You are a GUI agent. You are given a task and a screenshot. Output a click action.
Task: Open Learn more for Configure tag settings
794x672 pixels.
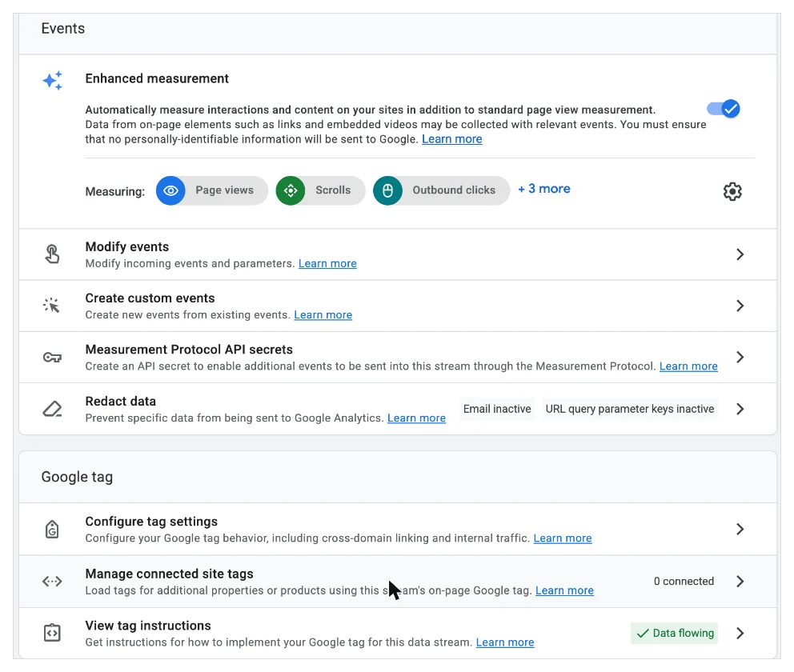point(562,538)
